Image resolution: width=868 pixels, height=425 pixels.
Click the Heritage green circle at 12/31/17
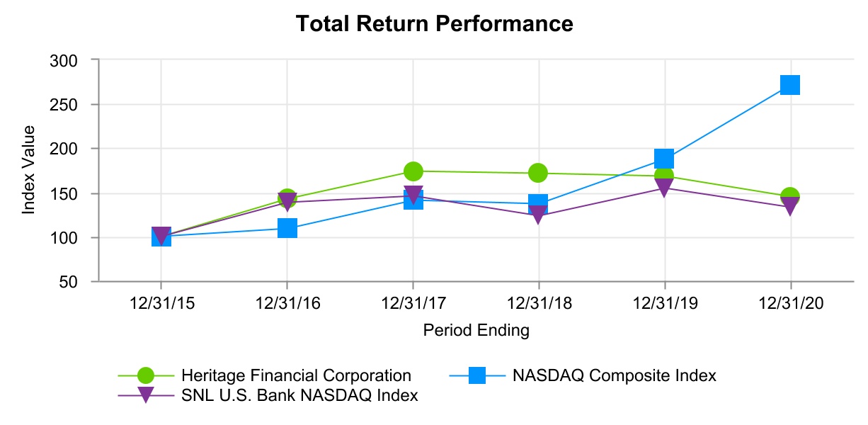(413, 171)
